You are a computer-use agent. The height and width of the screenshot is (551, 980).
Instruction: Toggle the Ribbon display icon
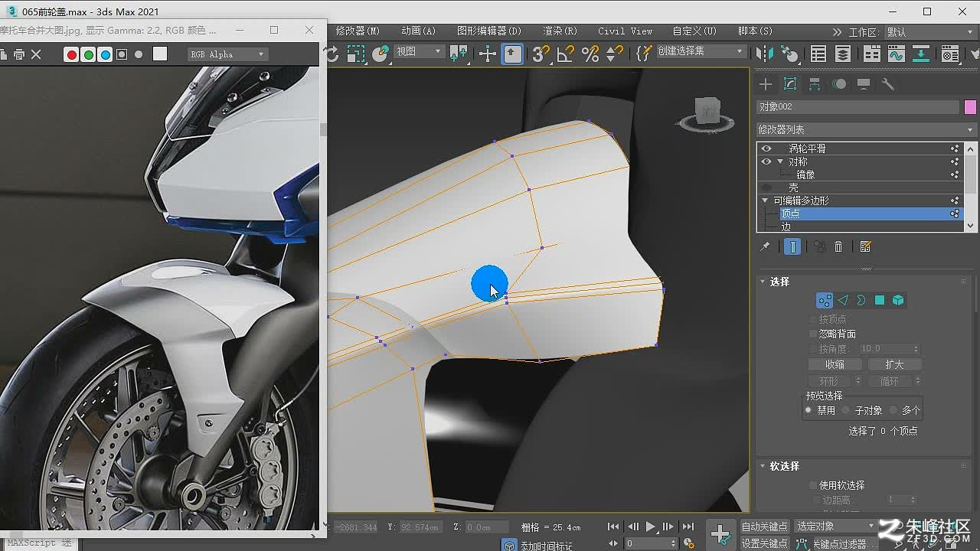click(872, 54)
